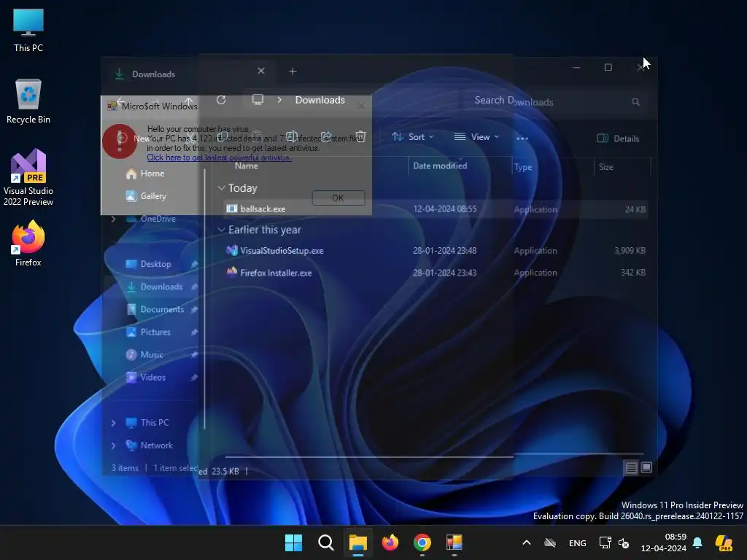Unpin Desktop from Quick access

(x=194, y=264)
